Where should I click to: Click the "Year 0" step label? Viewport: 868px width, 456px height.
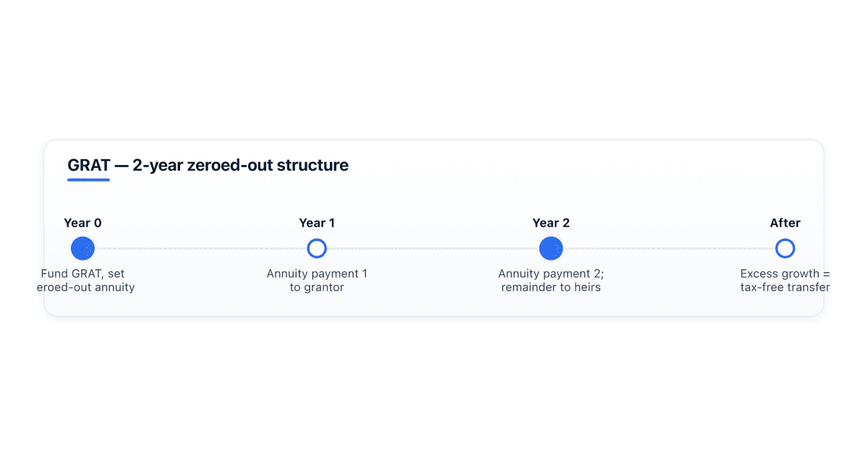[x=82, y=223]
